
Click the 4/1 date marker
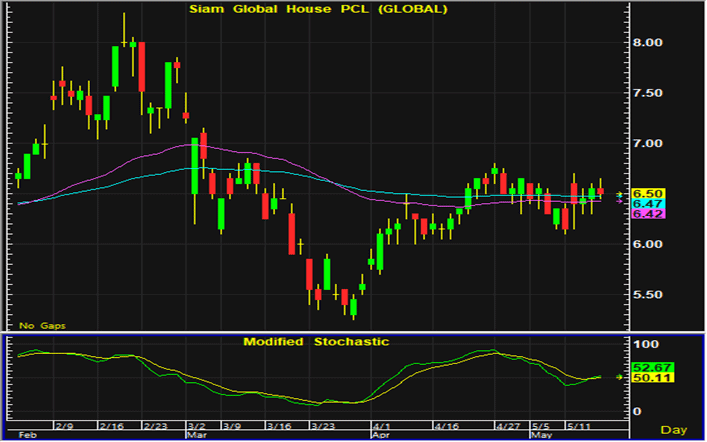coord(382,426)
